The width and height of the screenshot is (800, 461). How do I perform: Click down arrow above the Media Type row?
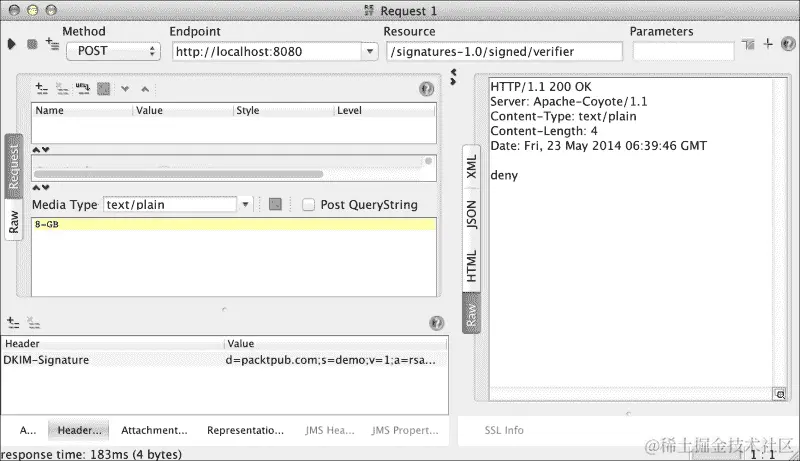point(45,188)
